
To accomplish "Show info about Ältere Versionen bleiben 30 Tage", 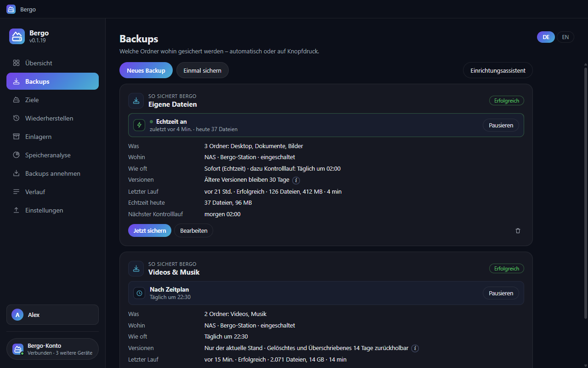I will [x=296, y=180].
